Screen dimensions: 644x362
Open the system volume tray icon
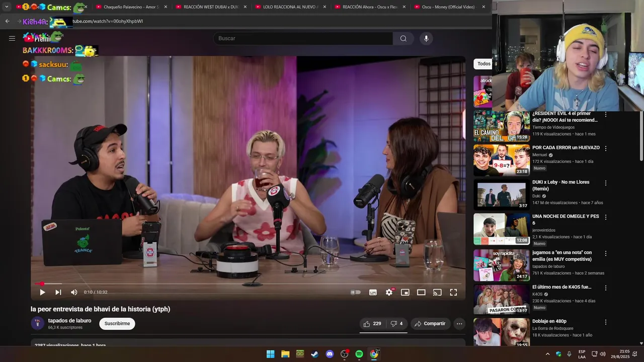click(x=603, y=354)
